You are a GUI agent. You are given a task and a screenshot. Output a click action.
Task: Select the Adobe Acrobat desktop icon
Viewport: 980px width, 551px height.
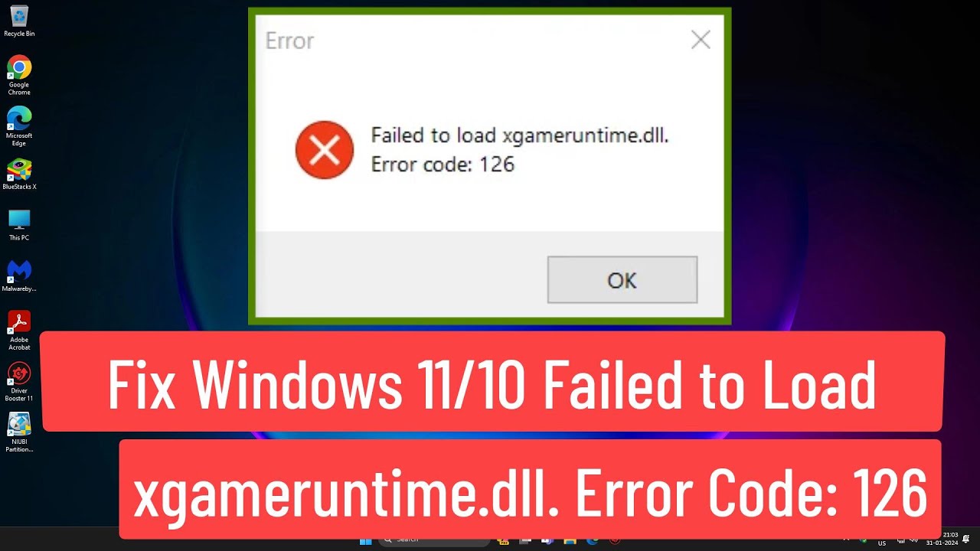[x=19, y=331]
